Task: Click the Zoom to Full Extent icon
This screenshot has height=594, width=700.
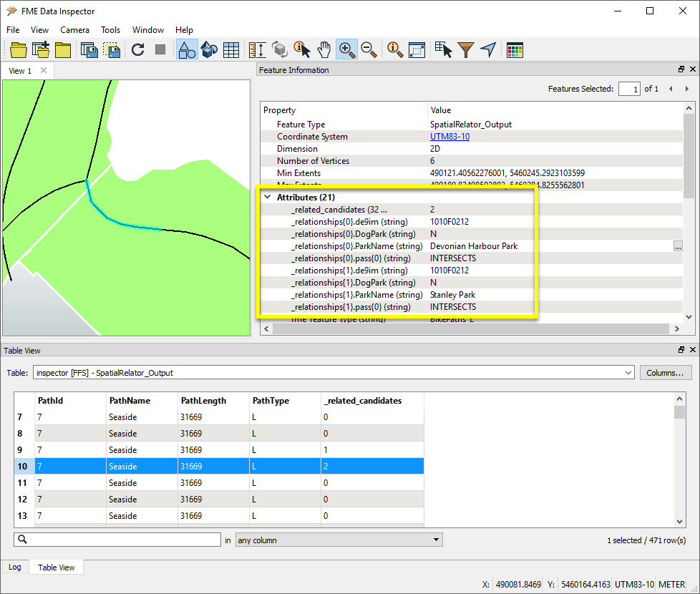Action: coord(417,50)
